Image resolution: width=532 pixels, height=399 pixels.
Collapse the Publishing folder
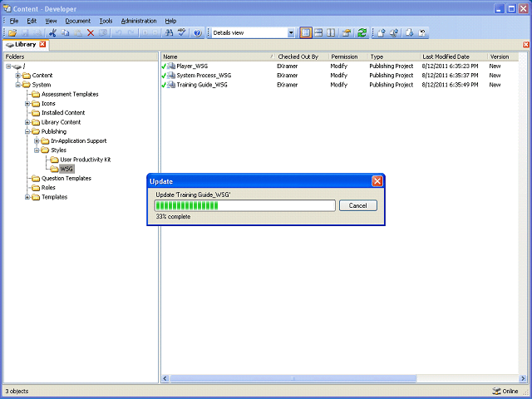27,131
